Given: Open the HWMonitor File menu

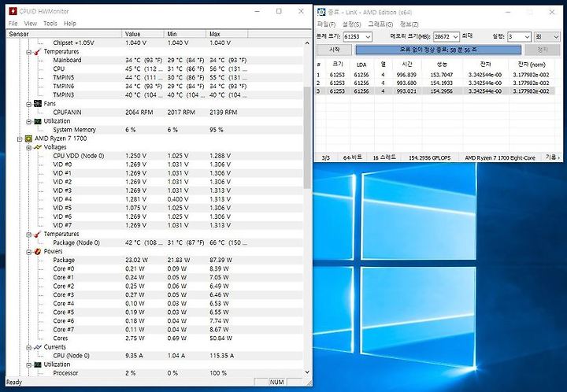Looking at the screenshot, I should [13, 24].
